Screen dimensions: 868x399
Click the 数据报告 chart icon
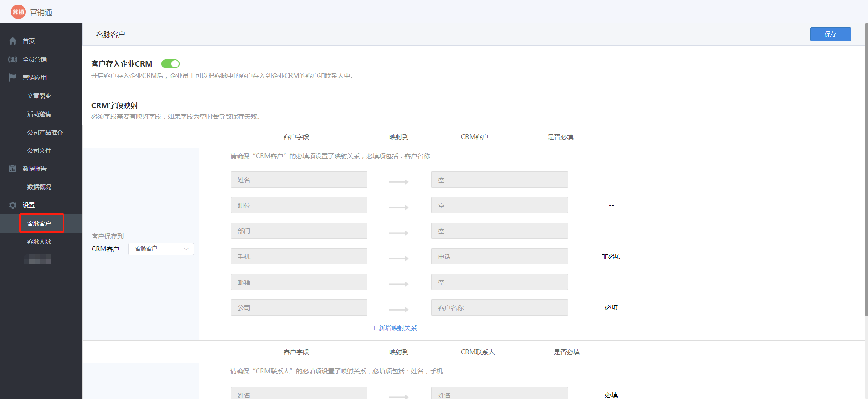pos(13,169)
